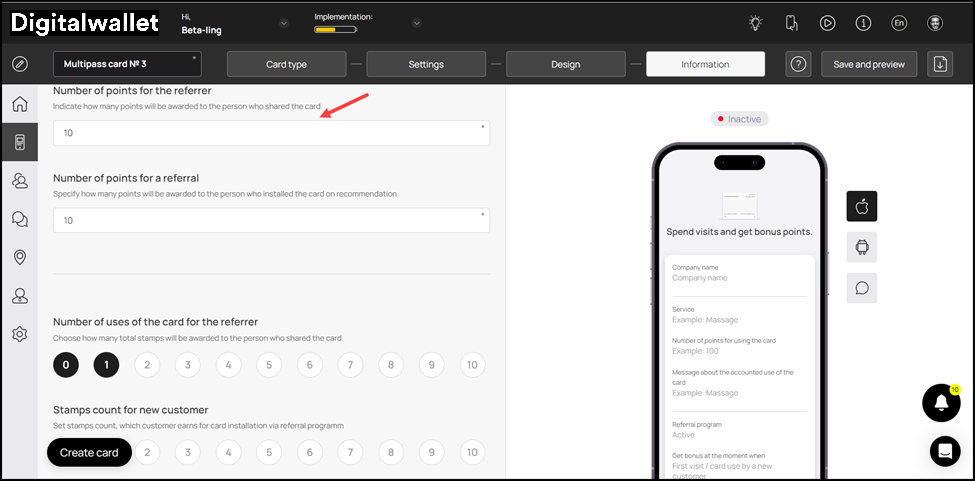Click the lightbulb tips icon in header
The image size is (975, 481).
756,23
